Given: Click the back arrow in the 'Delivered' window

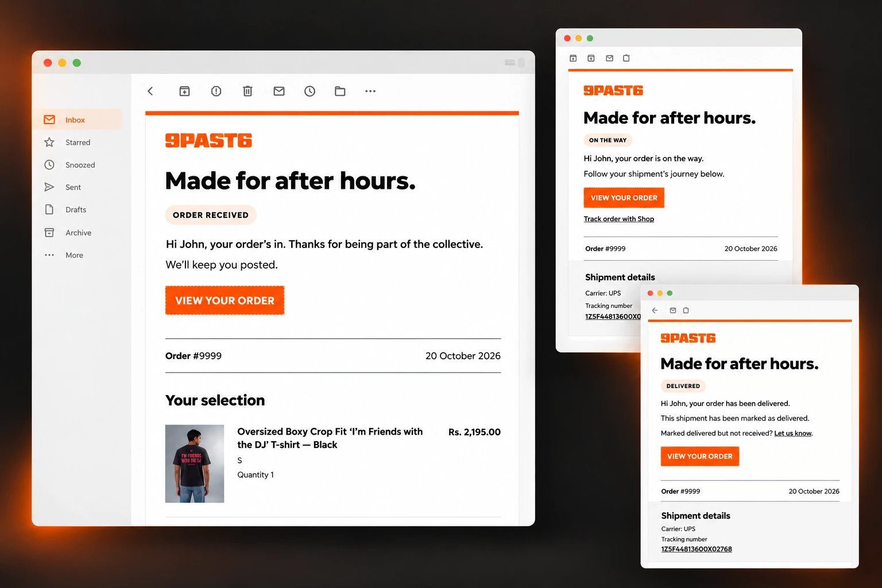Looking at the screenshot, I should click(655, 310).
